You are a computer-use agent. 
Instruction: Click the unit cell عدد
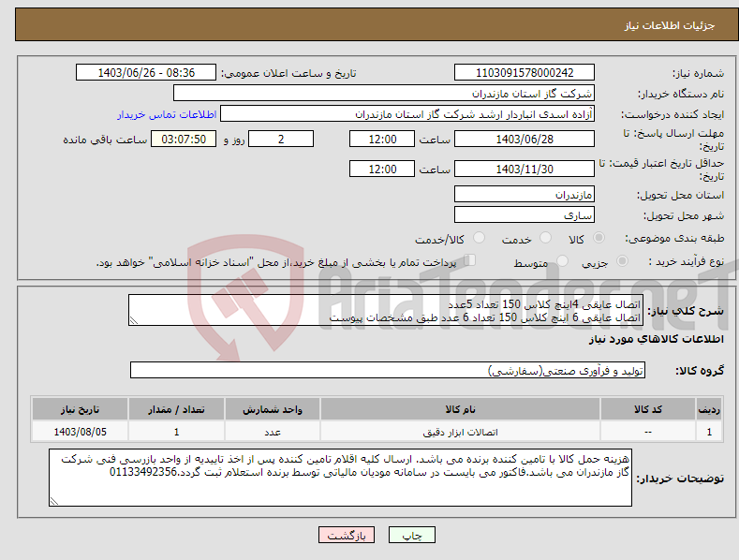(x=273, y=432)
